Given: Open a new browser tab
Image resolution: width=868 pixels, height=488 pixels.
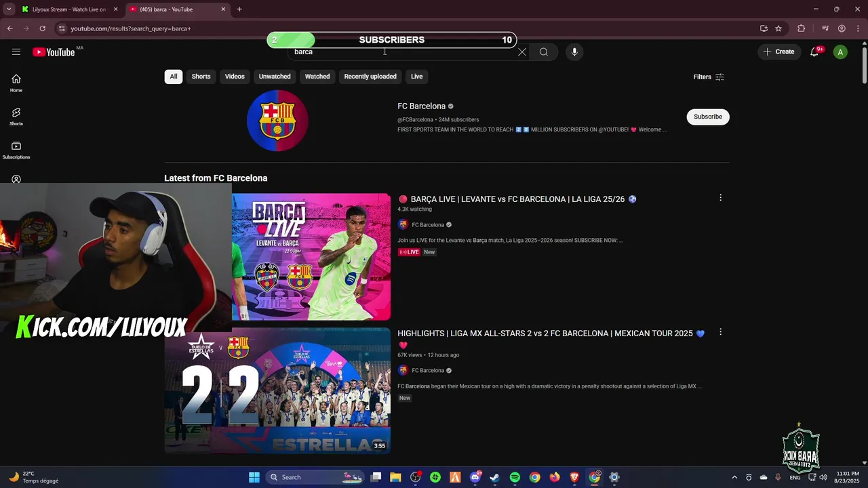Looking at the screenshot, I should 239,9.
